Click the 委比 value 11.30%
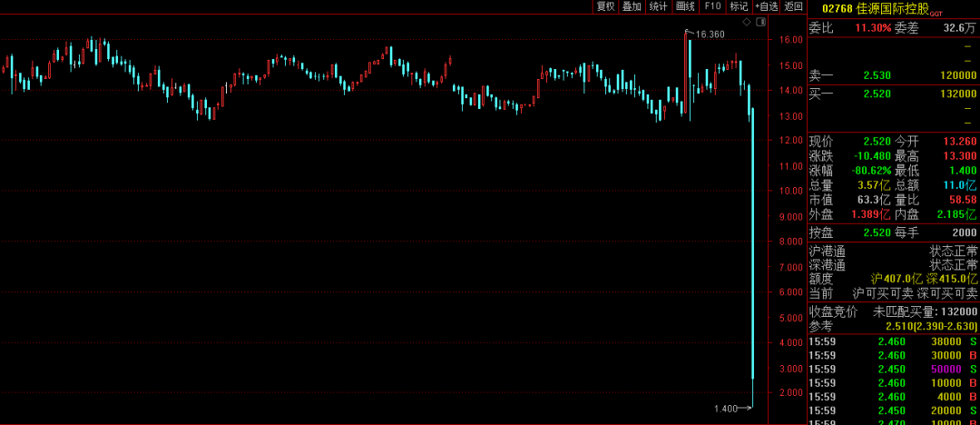Screen dimensions: 980x425 [873, 27]
